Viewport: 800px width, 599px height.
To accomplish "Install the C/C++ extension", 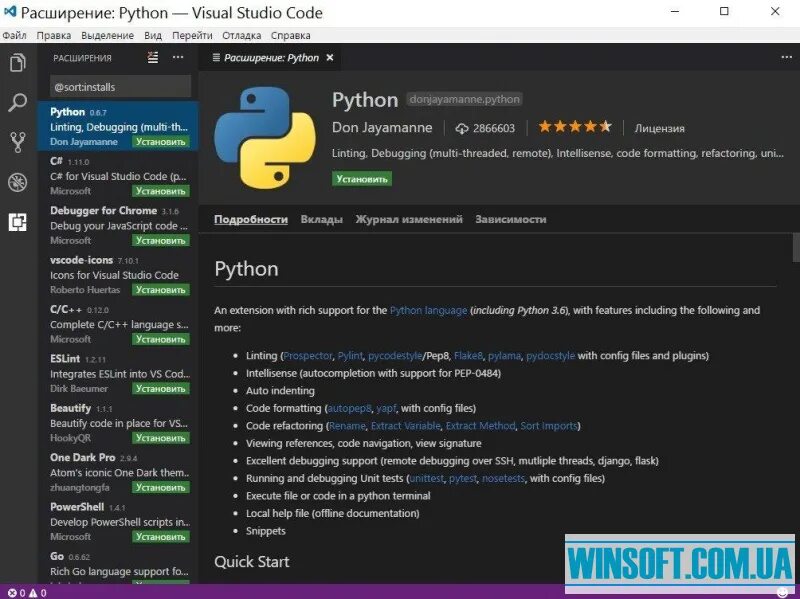I will [160, 339].
